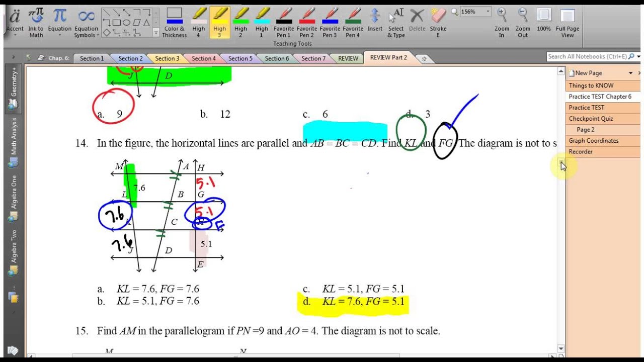This screenshot has height=362, width=644.
Task: Select the High 1 cyan highlighter
Action: 261,23
